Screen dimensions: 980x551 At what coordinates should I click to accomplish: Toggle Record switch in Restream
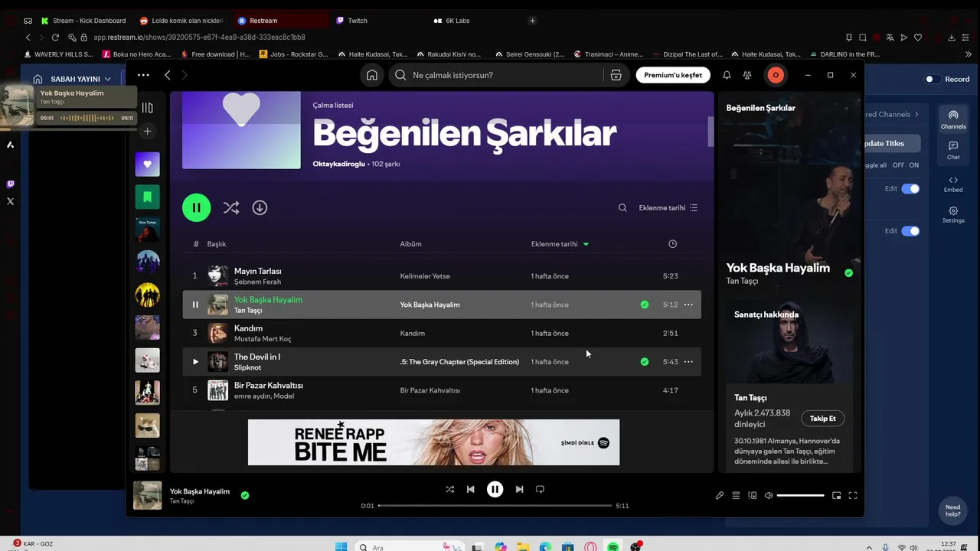pos(931,79)
